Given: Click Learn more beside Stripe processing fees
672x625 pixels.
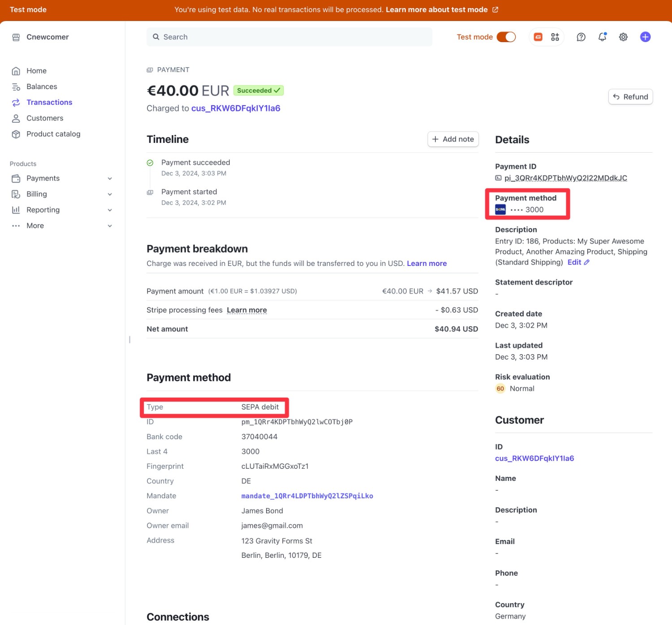Looking at the screenshot, I should [247, 310].
